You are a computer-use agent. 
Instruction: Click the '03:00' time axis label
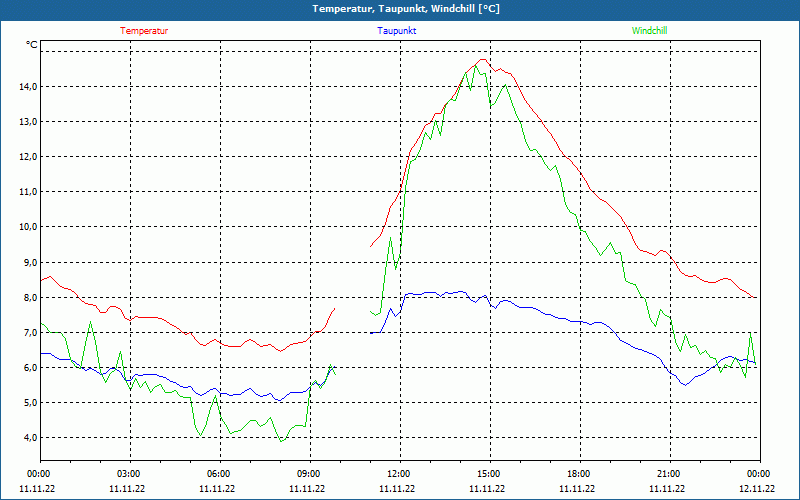128,474
